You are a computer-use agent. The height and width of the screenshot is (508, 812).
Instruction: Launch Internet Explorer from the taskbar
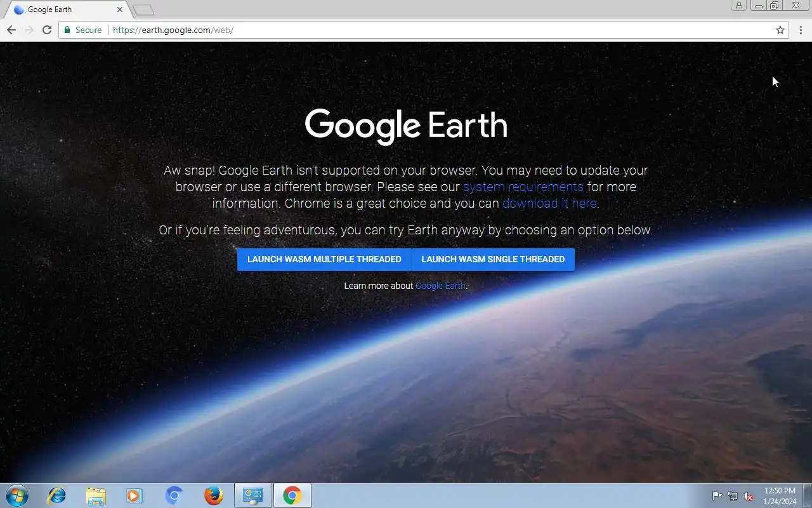click(57, 495)
